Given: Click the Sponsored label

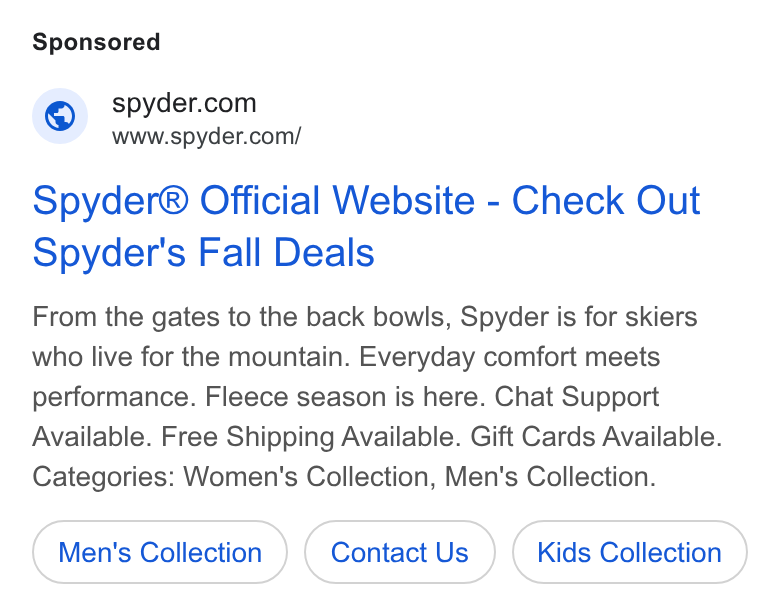Looking at the screenshot, I should (96, 42).
